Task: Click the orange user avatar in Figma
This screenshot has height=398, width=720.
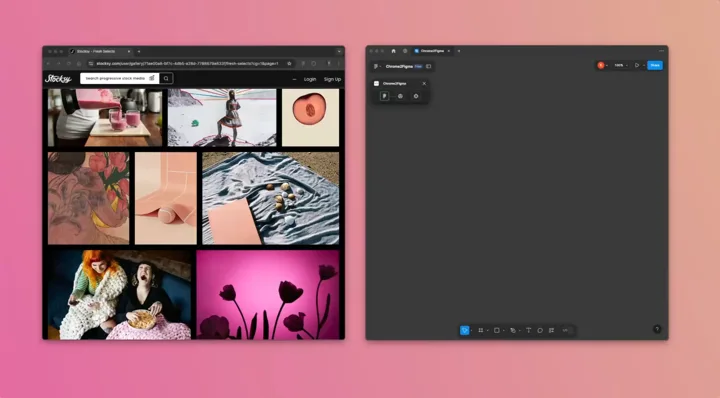Action: coord(601,65)
